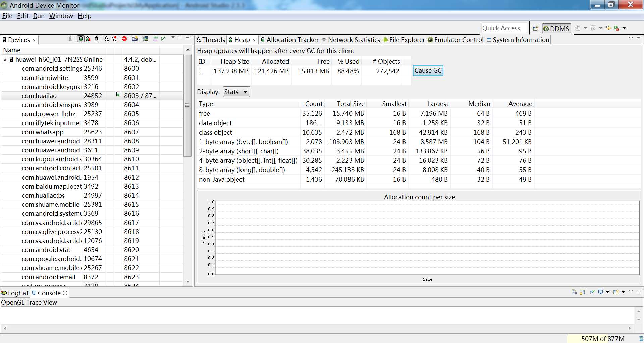Screen dimensions: 644x343
Task: Open the Run menu
Action: 39,16
